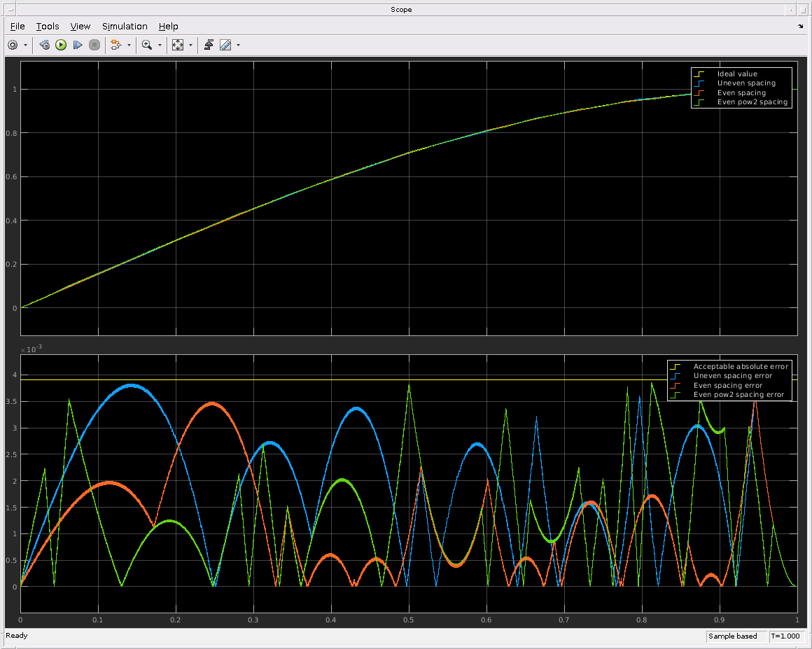Viewport: 812px width, 649px height.
Task: Open the File menu
Action: tap(17, 26)
